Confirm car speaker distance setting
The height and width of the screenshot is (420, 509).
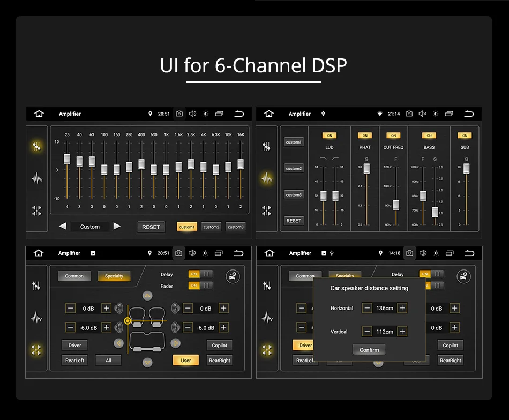click(369, 350)
